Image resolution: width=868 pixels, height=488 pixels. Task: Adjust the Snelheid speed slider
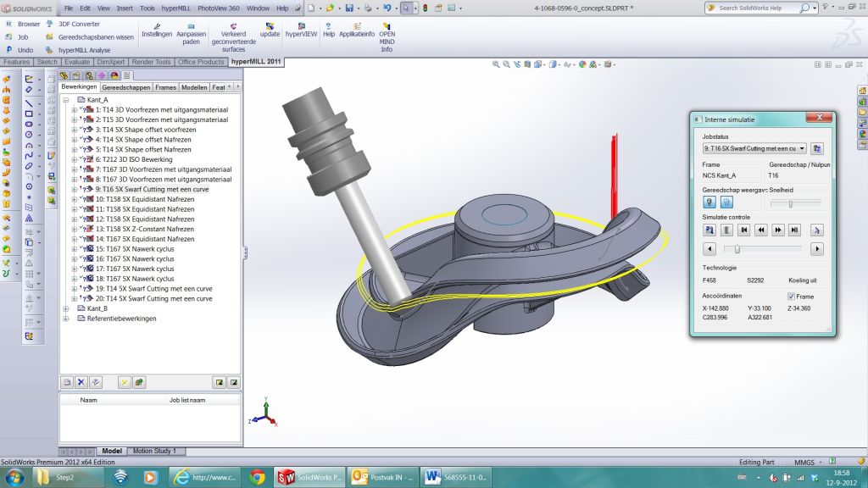pos(791,203)
